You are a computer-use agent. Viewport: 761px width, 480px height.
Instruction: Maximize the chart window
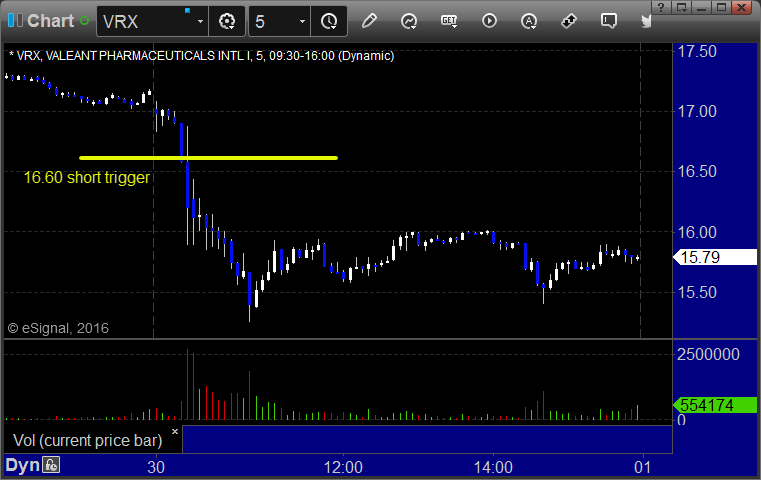point(721,7)
